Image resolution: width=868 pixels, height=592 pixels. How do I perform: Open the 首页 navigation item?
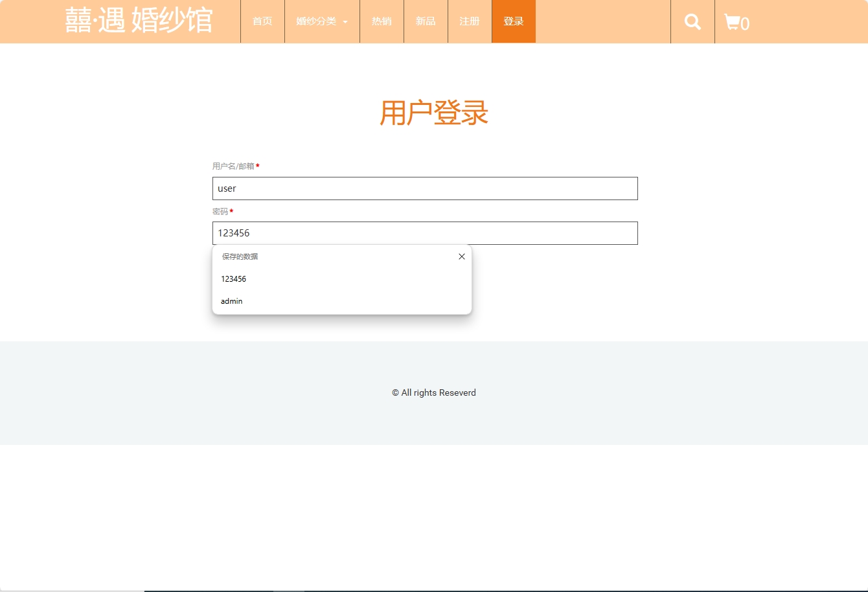[262, 21]
